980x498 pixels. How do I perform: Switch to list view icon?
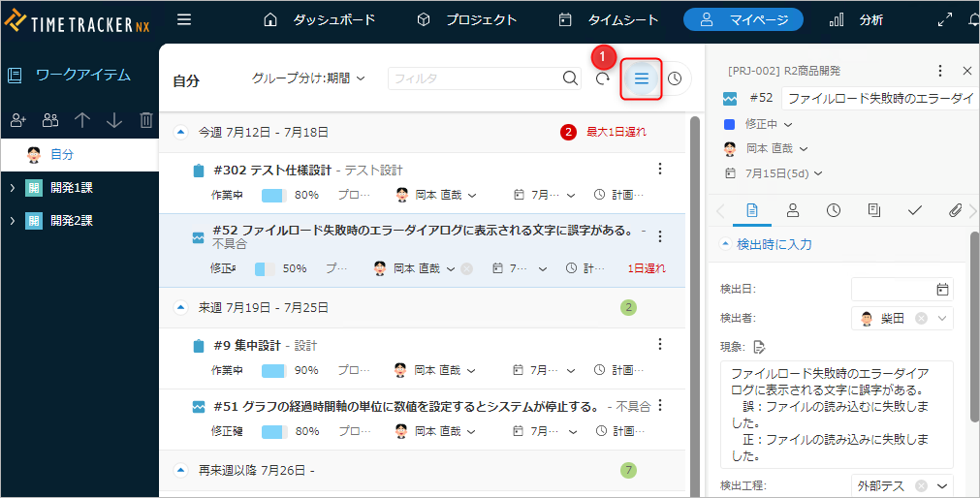pyautogui.click(x=642, y=78)
